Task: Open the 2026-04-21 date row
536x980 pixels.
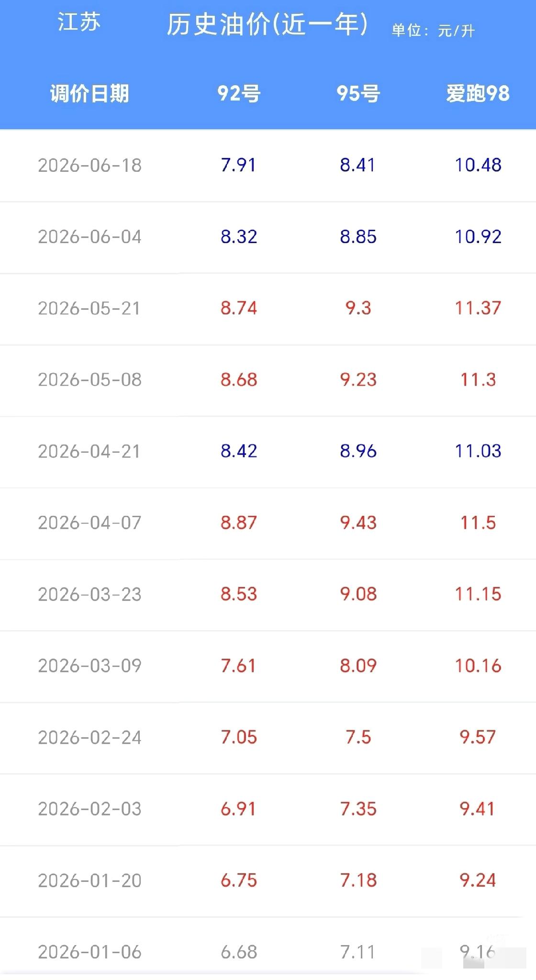Action: (268, 451)
